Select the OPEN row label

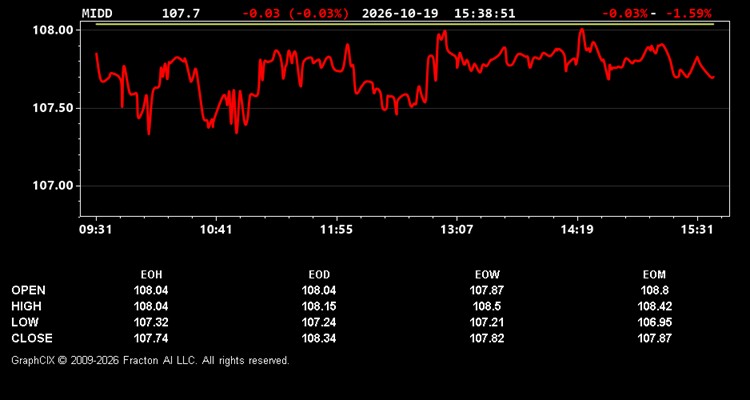(28, 290)
